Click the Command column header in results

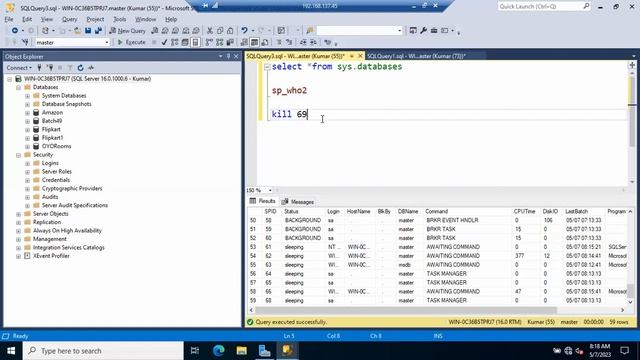point(436,211)
